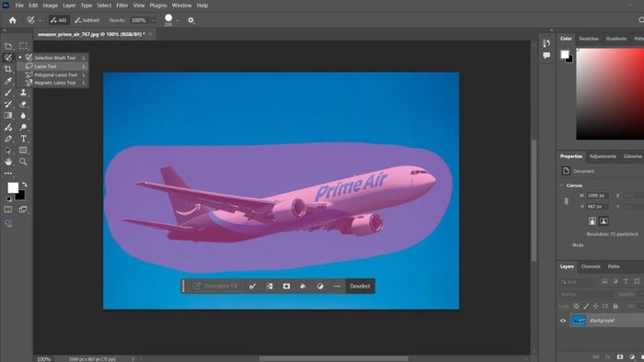Click adjustment layer icon in contextual bar
644x362 pixels.
(320, 286)
